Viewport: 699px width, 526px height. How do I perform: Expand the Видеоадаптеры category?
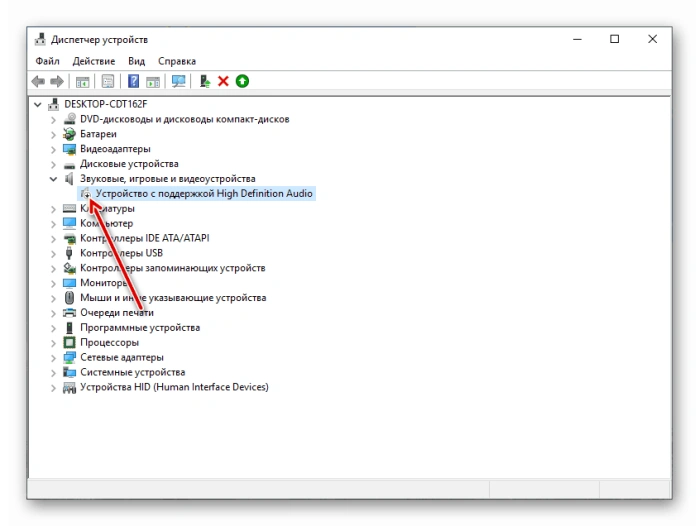pos(53,150)
